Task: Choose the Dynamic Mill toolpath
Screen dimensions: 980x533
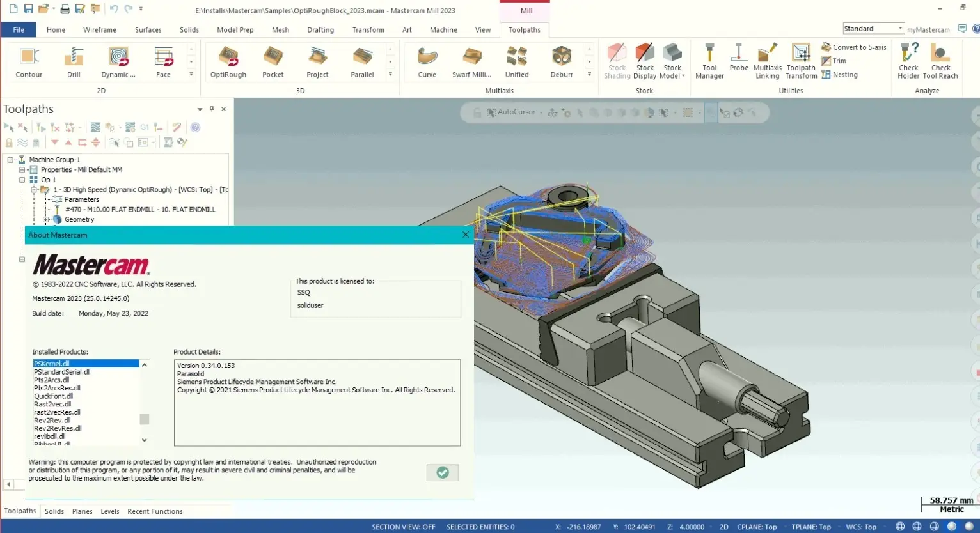Action: coord(118,62)
